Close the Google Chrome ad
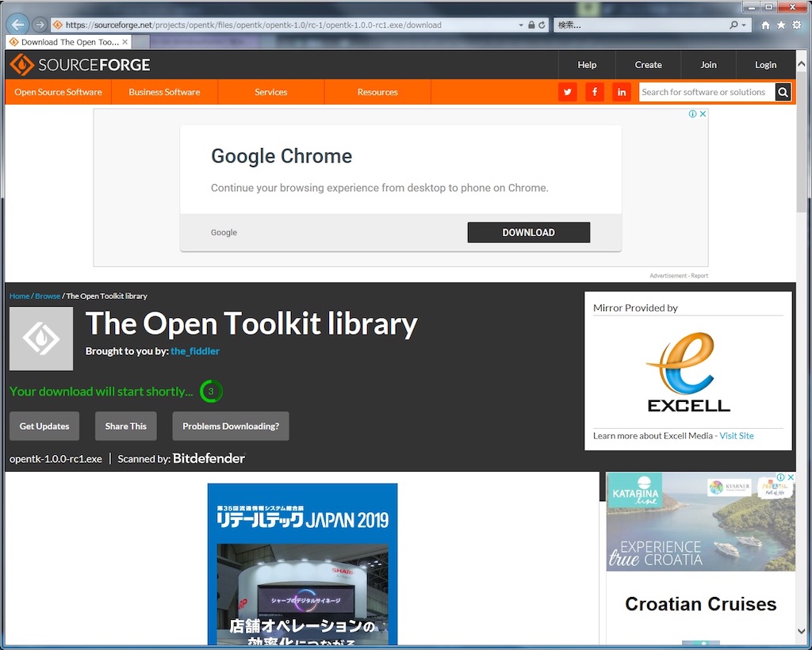 click(x=703, y=114)
